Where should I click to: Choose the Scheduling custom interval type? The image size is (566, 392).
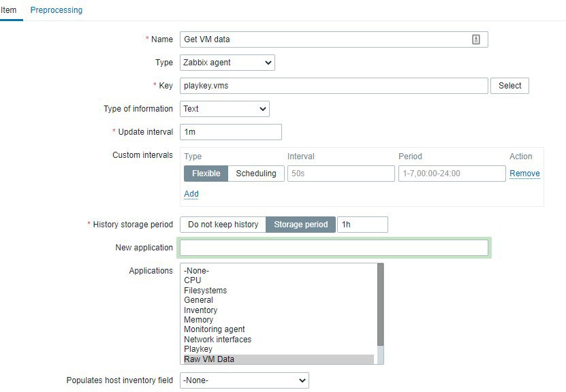point(256,174)
